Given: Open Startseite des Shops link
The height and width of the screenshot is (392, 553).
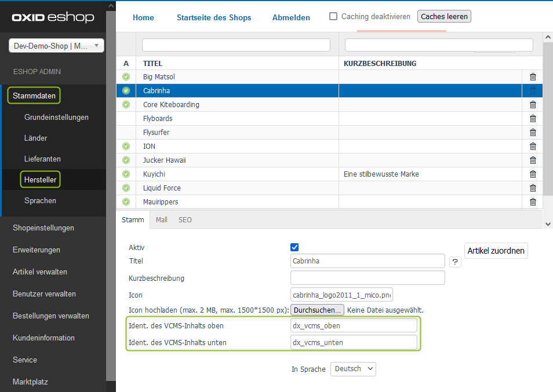Looking at the screenshot, I should (214, 17).
